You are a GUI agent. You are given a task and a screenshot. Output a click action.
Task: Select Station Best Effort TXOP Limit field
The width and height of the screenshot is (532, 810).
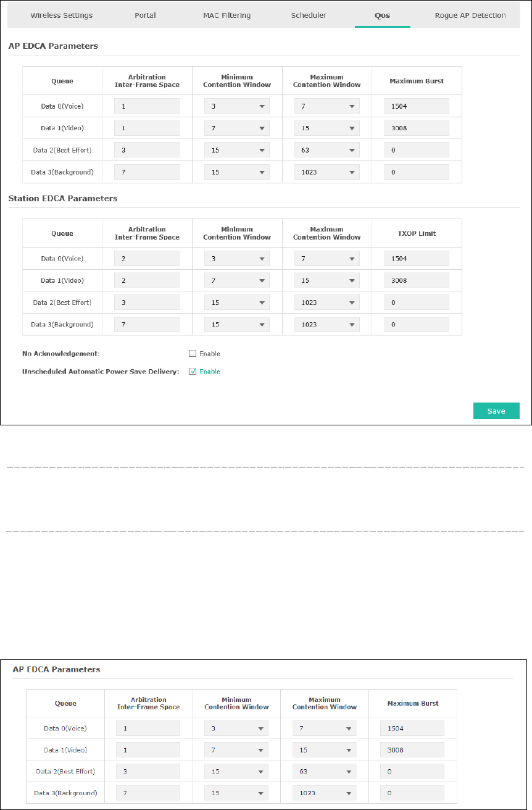(417, 303)
